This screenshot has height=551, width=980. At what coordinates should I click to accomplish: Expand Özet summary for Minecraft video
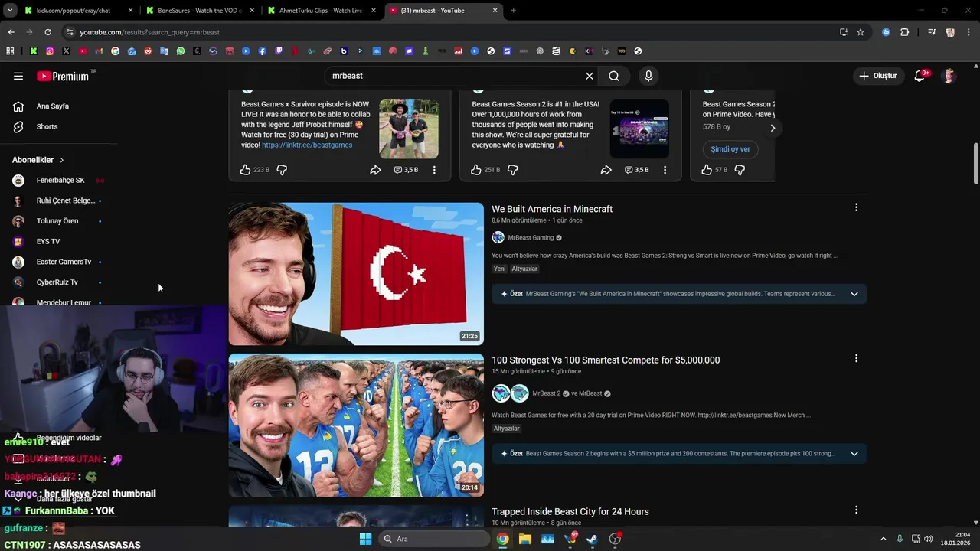point(854,294)
